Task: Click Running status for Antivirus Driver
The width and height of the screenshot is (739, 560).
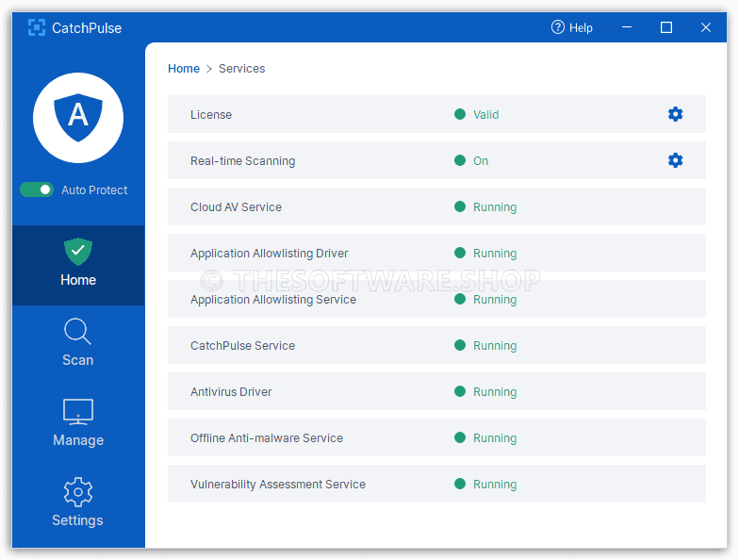Action: (x=495, y=392)
